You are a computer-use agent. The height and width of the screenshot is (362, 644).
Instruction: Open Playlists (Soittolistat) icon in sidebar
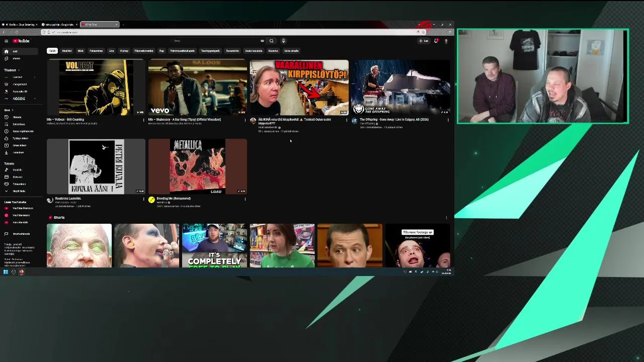click(6, 124)
